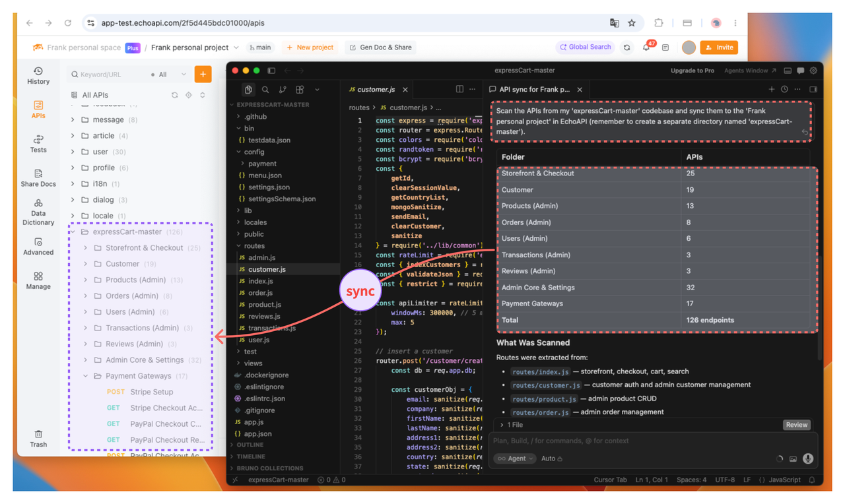Collapse the expressCart-master folder
This screenshot has width=845, height=504.
[73, 232]
